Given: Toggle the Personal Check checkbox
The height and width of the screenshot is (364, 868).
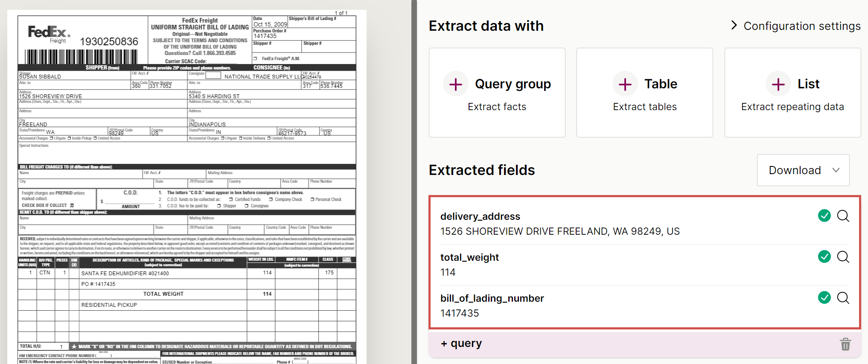Looking at the screenshot, I should click(312, 199).
